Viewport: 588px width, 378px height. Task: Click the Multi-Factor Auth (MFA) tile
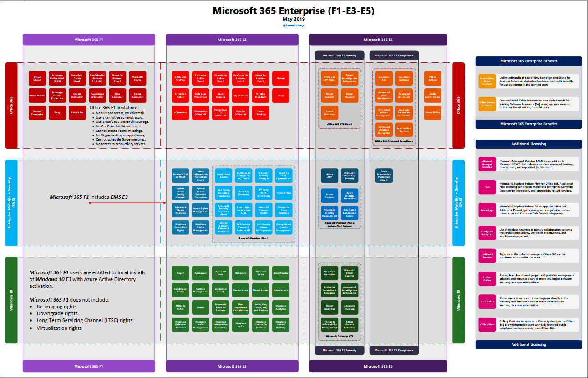tap(244, 175)
